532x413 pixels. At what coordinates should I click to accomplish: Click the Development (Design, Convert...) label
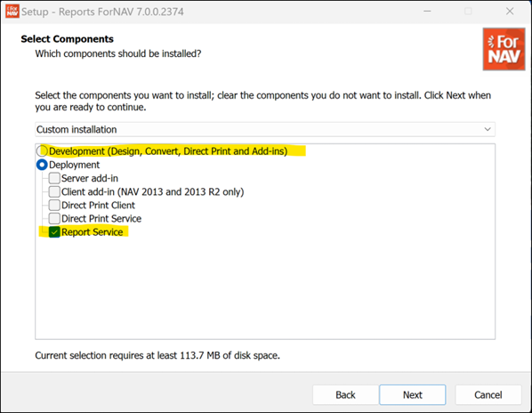pyautogui.click(x=168, y=151)
